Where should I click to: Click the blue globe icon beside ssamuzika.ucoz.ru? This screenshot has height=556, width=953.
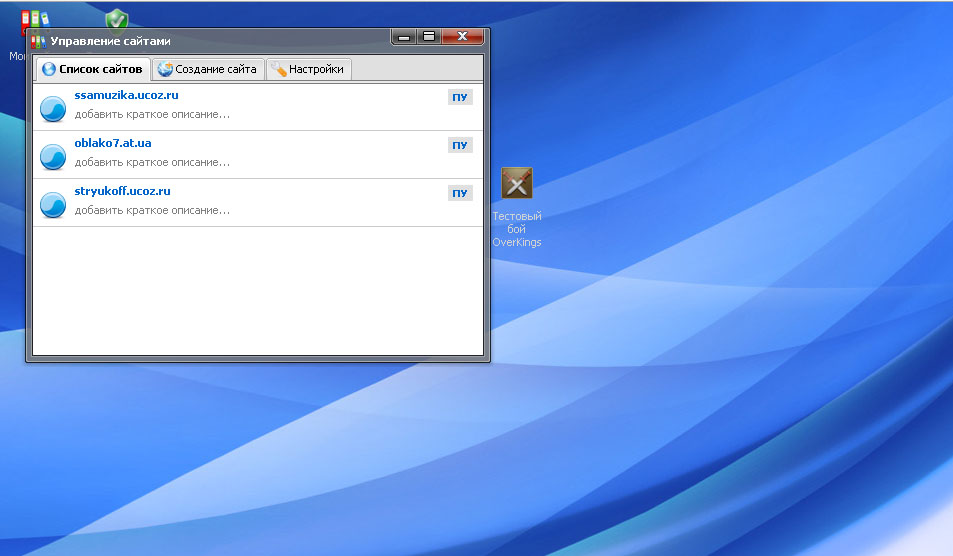[x=53, y=109]
